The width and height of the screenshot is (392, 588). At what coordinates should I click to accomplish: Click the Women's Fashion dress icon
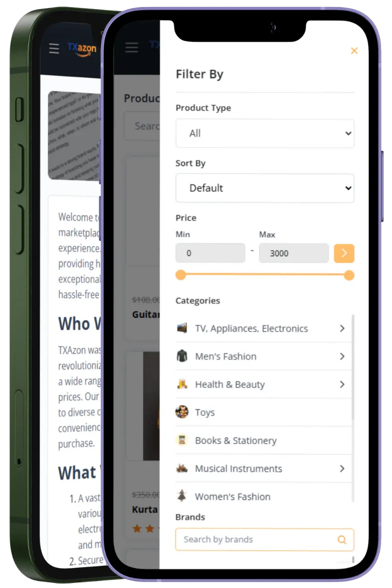pyautogui.click(x=182, y=496)
